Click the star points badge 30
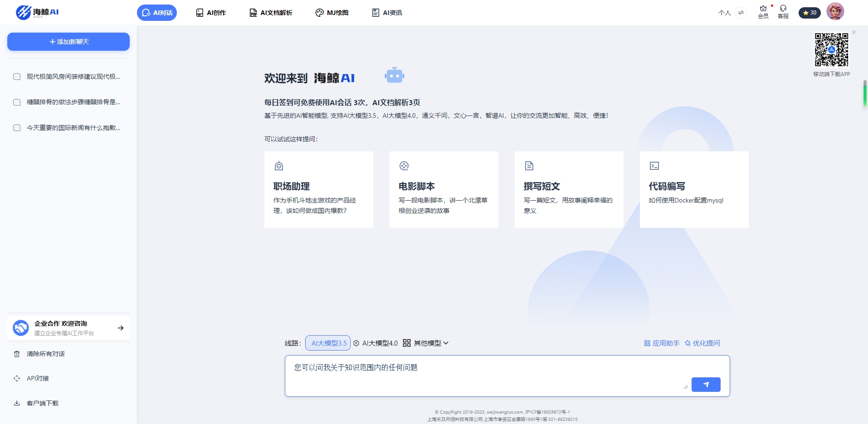Image resolution: width=868 pixels, height=424 pixels. [x=809, y=13]
